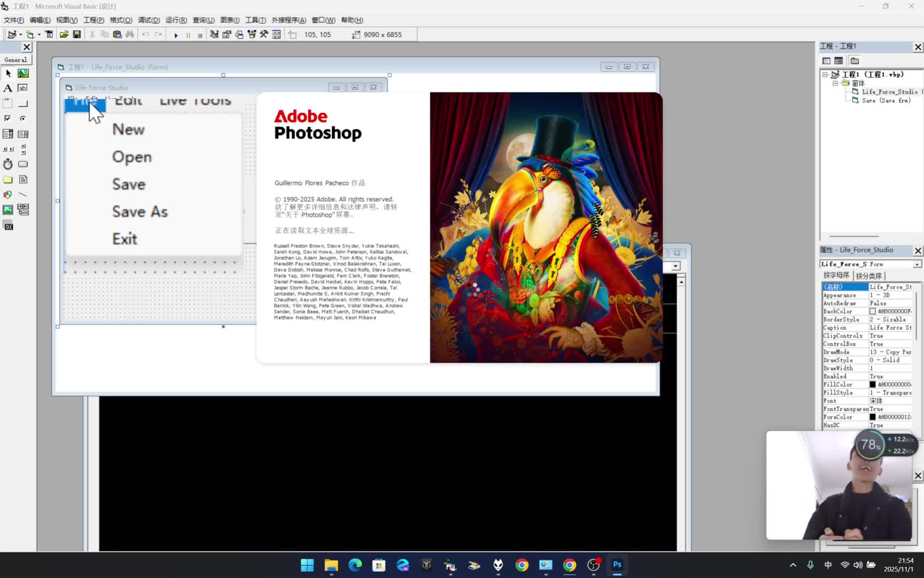The image size is (924, 578).
Task: Click the View Code button in project explorer
Action: point(826,61)
